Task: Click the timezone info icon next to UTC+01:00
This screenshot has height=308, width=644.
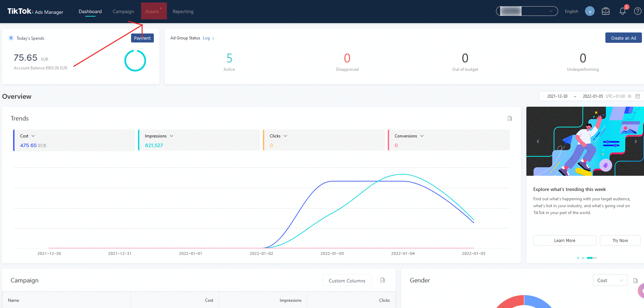Action: click(x=630, y=96)
